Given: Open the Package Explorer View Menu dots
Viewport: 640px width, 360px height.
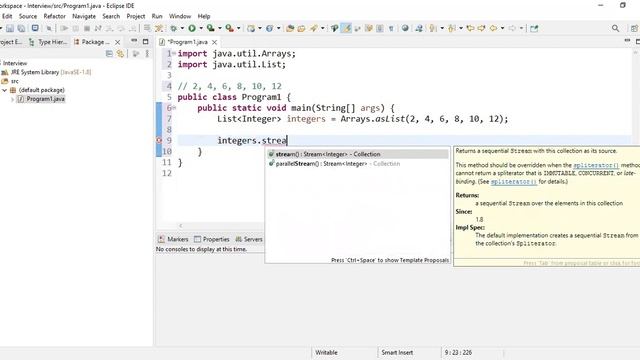Looking at the screenshot, I should pos(147,53).
